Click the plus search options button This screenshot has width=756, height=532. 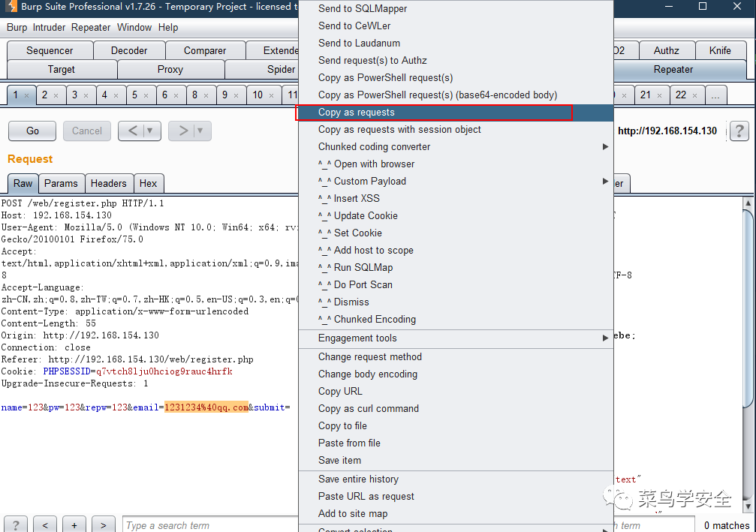pyautogui.click(x=74, y=524)
